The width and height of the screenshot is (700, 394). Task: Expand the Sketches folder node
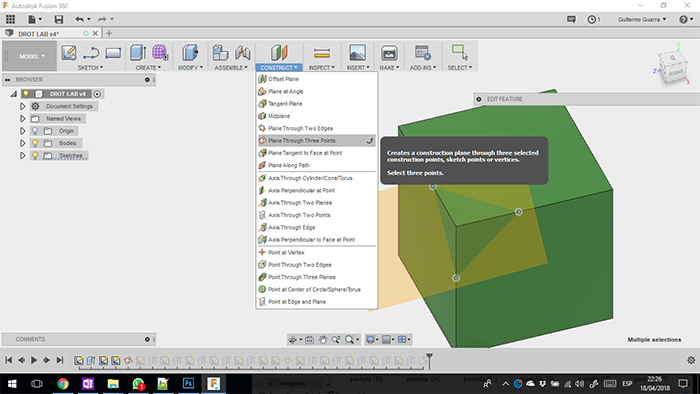[22, 156]
